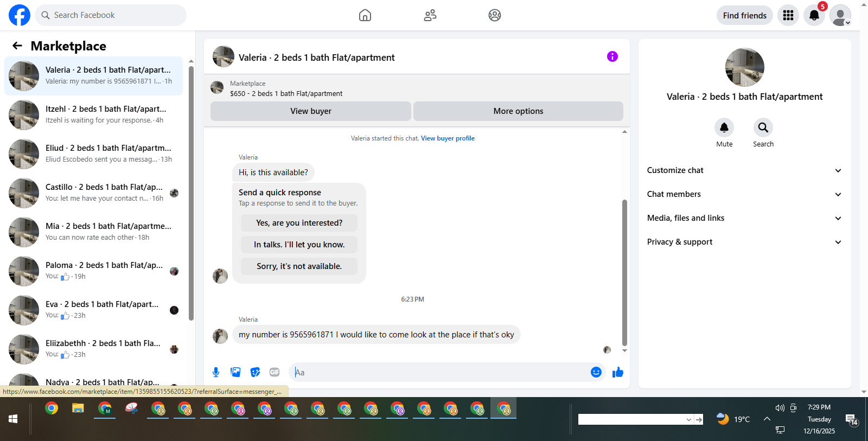Send quick reply "Yes, are you interested?"
The width and height of the screenshot is (868, 441).
coord(299,223)
